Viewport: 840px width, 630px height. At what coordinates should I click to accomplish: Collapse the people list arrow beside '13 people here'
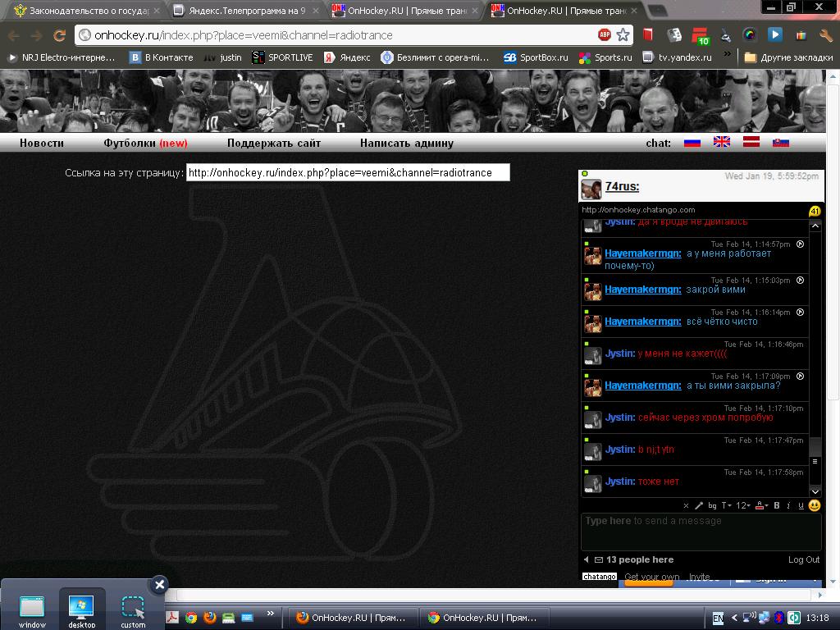click(586, 559)
